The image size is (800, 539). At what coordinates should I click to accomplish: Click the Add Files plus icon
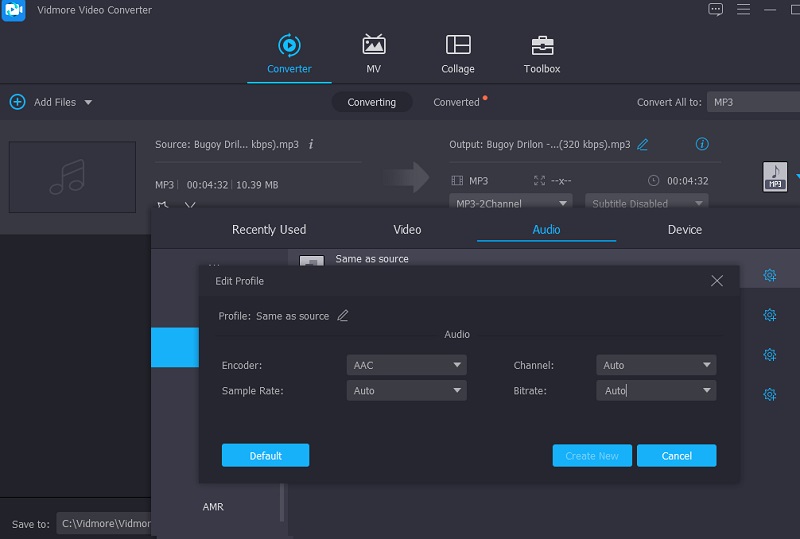17,102
